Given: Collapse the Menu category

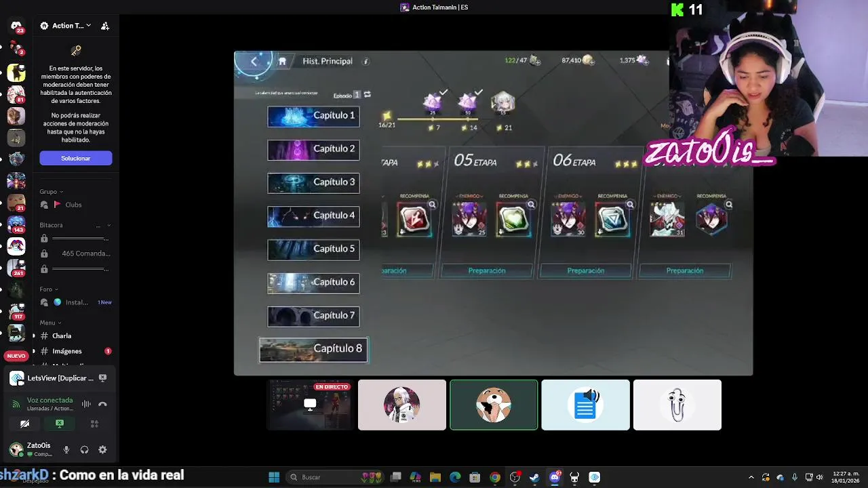Looking at the screenshot, I should coord(51,323).
